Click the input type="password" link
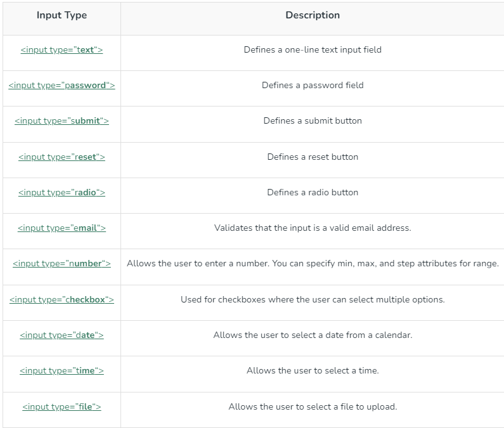Image resolution: width=504 pixels, height=428 pixels. (x=61, y=86)
